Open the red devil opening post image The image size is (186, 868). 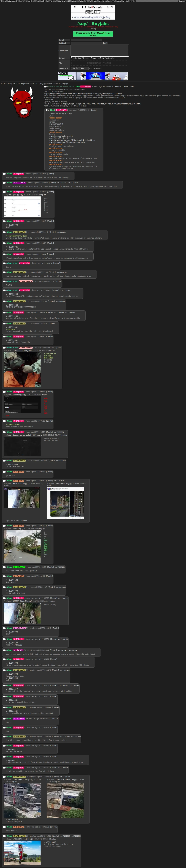click(22, 102)
